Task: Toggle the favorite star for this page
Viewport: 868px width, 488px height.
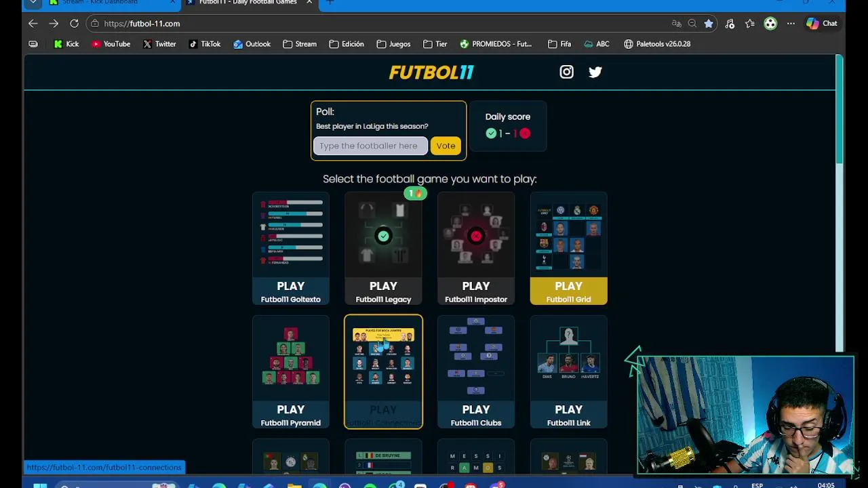Action: tap(709, 23)
